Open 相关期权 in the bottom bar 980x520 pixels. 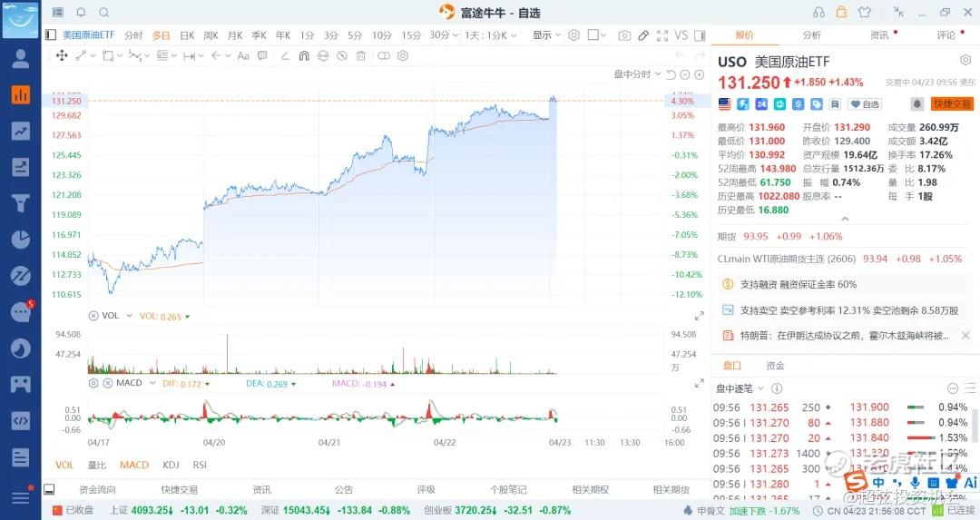point(590,489)
